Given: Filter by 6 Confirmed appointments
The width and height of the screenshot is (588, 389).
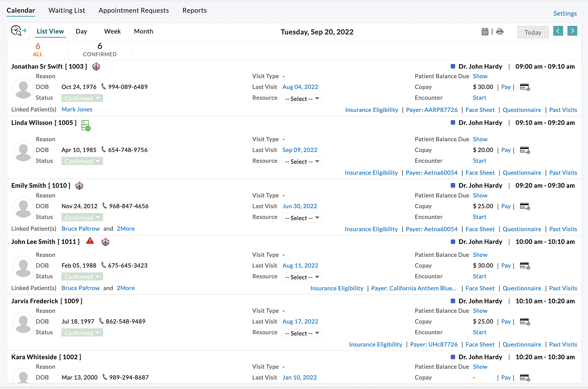Looking at the screenshot, I should (100, 49).
